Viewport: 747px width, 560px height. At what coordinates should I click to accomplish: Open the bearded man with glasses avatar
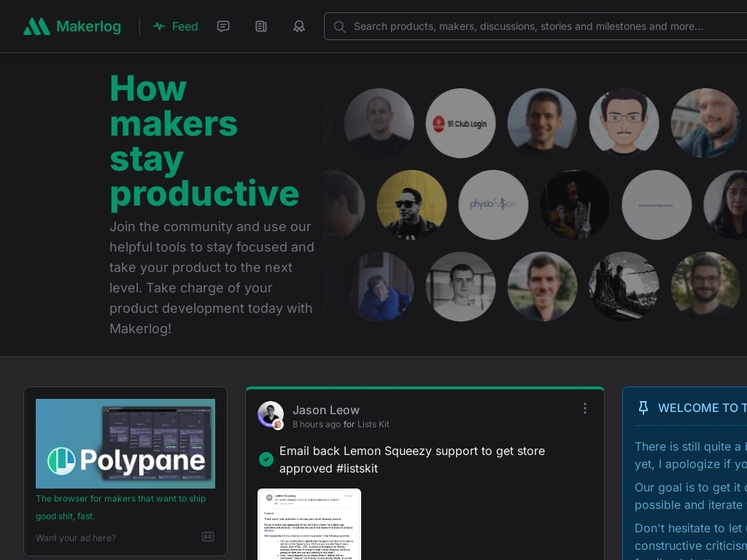[x=705, y=287]
